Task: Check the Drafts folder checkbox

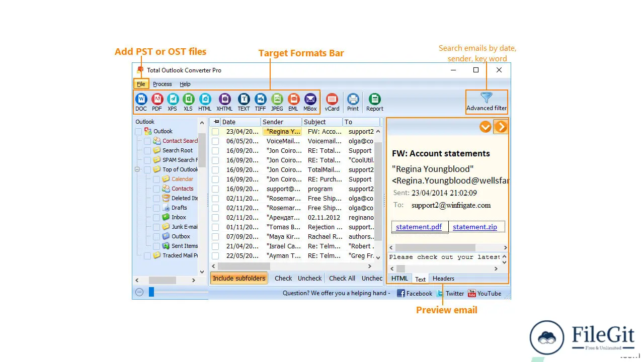Action: tap(156, 208)
